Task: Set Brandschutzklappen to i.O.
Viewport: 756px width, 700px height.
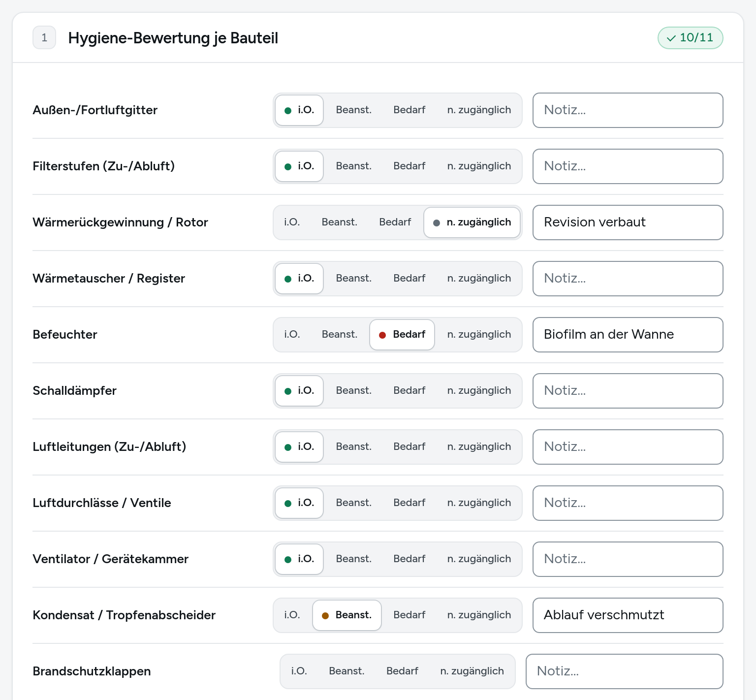Action: tap(299, 671)
